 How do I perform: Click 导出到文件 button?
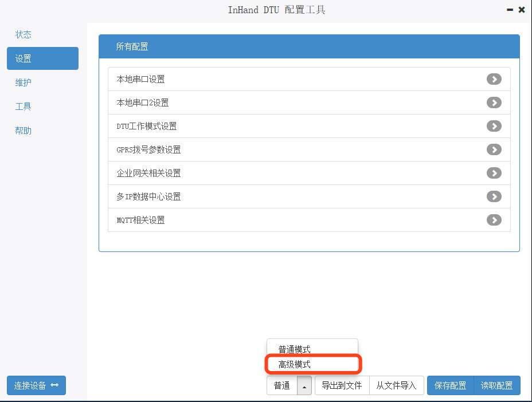[342, 386]
